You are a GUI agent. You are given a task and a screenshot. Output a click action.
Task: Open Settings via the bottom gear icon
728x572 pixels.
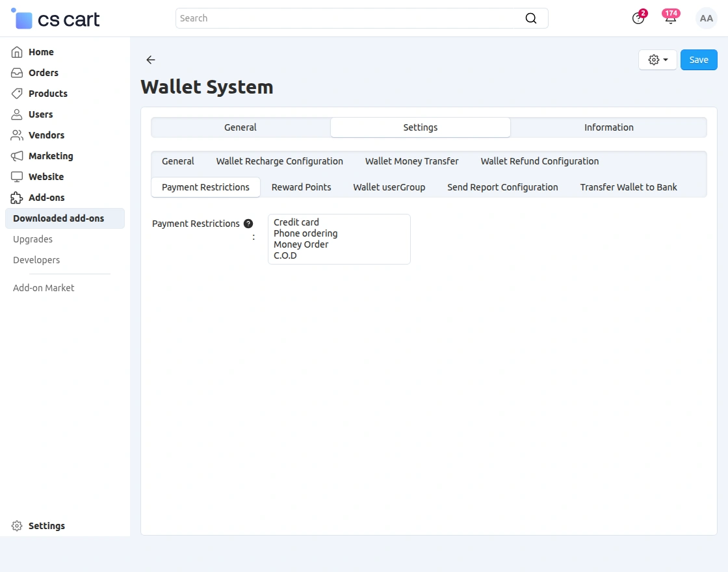16,526
